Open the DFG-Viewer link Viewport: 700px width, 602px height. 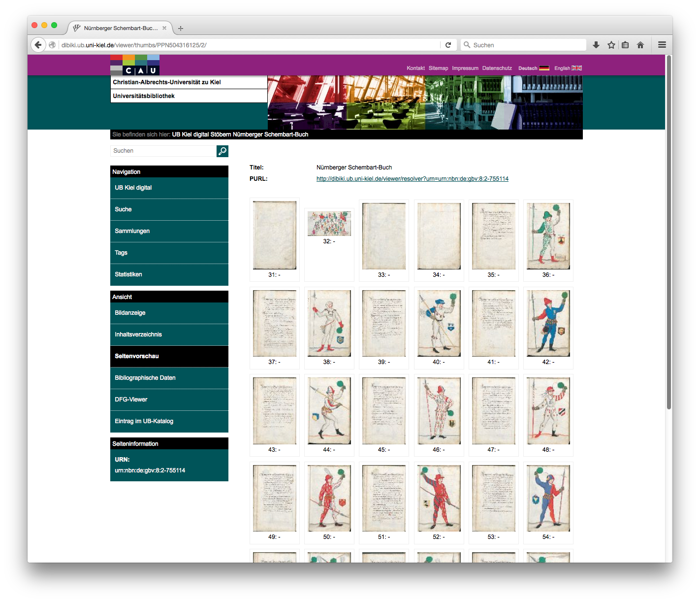point(169,400)
